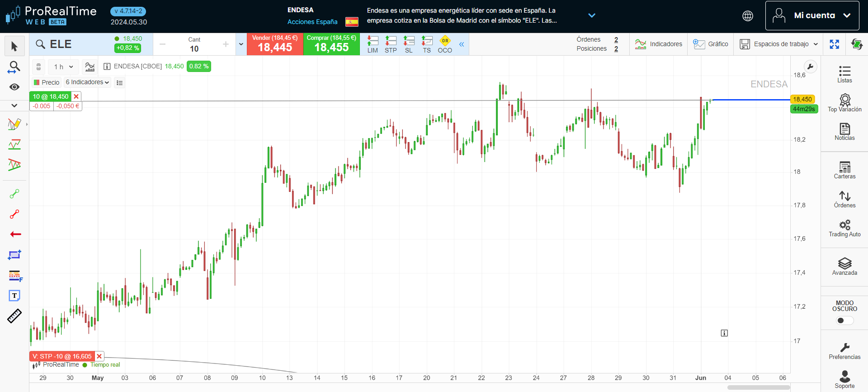The image size is (868, 392).
Task: Click the green sync refresh icon
Action: coord(857,44)
